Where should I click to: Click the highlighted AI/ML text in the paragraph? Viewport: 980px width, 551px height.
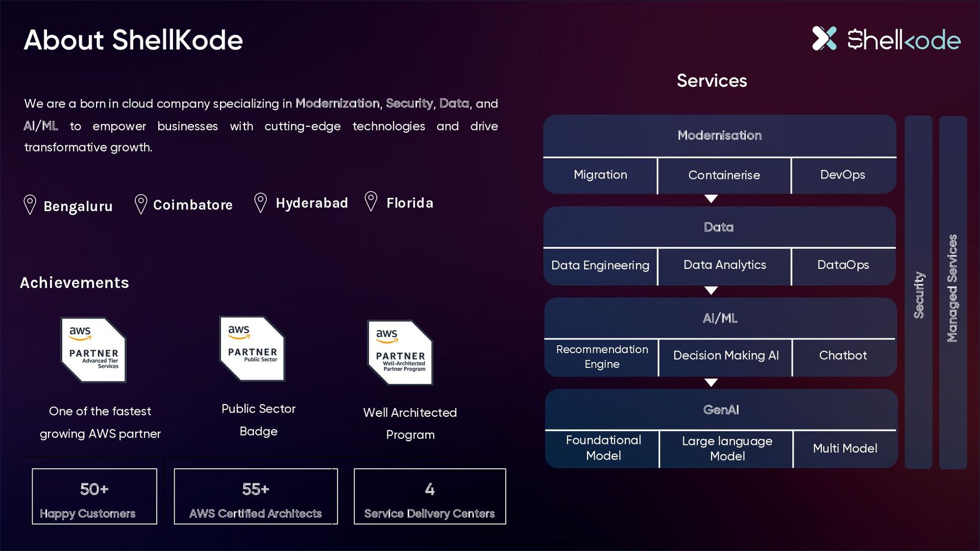click(x=41, y=126)
